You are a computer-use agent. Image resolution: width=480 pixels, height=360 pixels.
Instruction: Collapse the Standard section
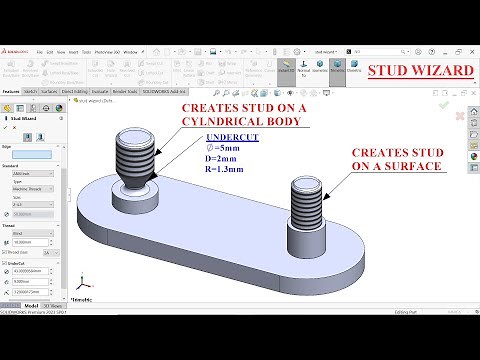point(58,165)
